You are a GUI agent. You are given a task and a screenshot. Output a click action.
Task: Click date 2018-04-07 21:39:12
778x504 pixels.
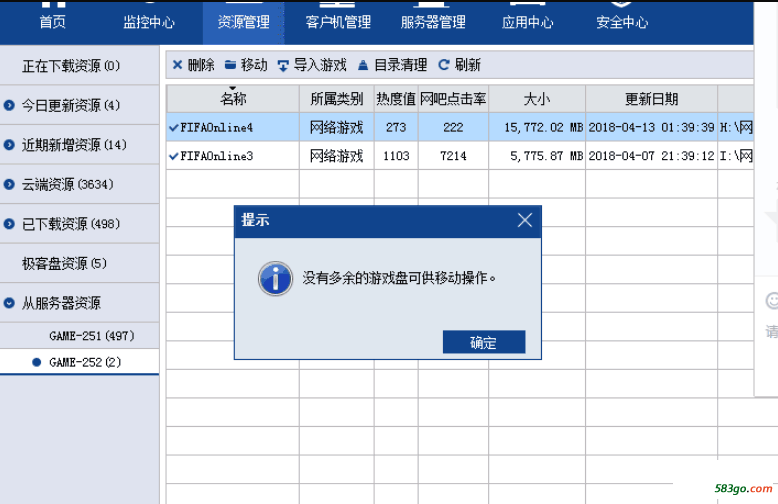pos(651,156)
